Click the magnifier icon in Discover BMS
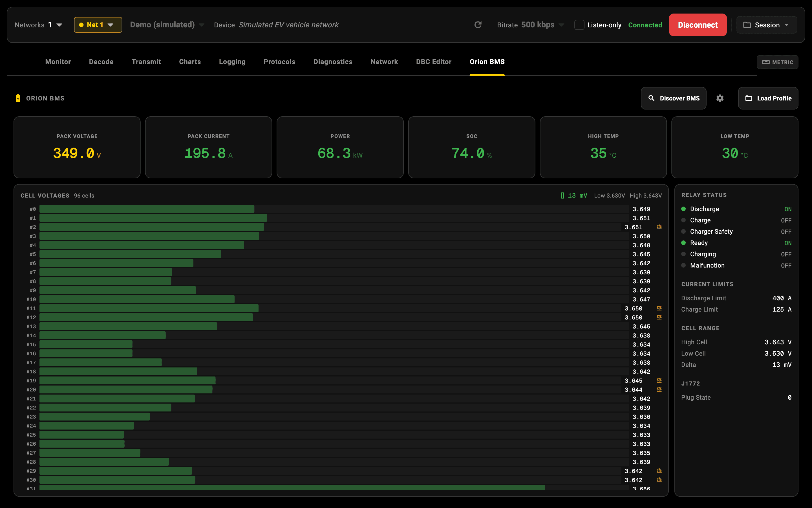812x508 pixels. [651, 98]
